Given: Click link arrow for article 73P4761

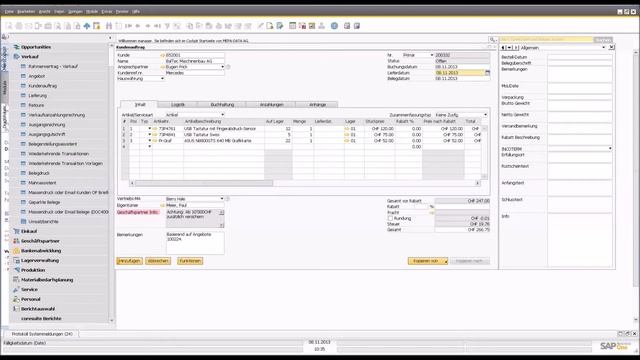Looking at the screenshot, I should [155, 129].
